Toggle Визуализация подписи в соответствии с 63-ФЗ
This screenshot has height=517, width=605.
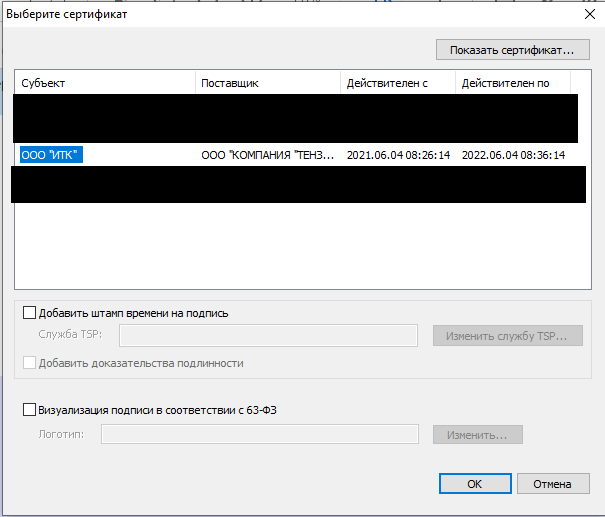(29, 409)
